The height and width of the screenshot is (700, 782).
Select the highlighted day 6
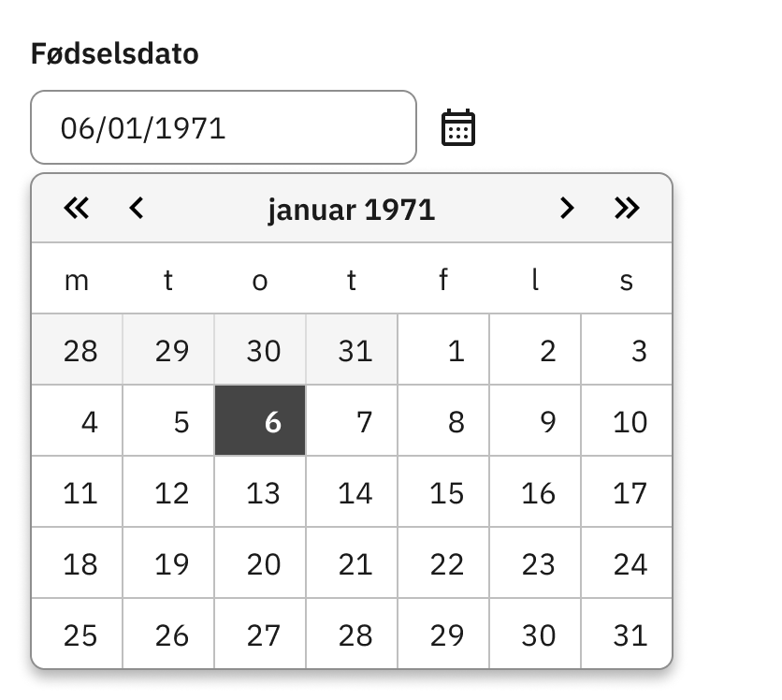[x=260, y=420]
